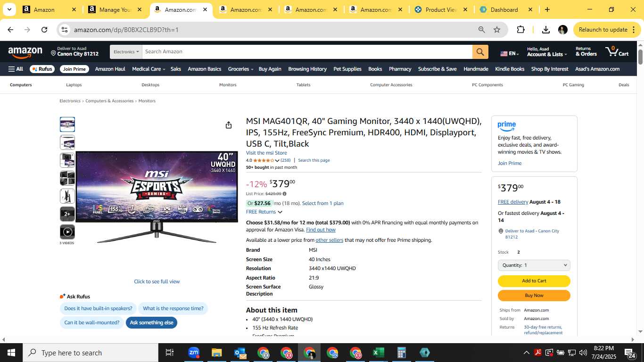Bookmark page with the star icon
The image size is (644, 362).
point(497,30)
